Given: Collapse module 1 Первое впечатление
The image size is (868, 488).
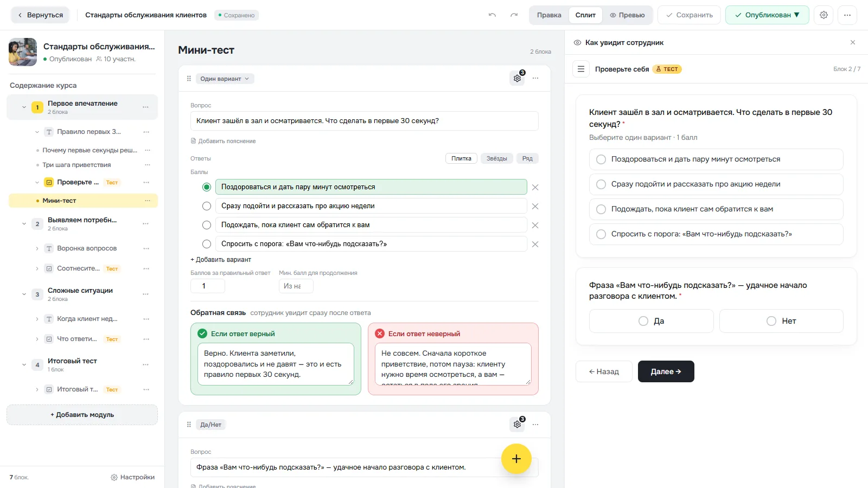Looking at the screenshot, I should tap(24, 107).
